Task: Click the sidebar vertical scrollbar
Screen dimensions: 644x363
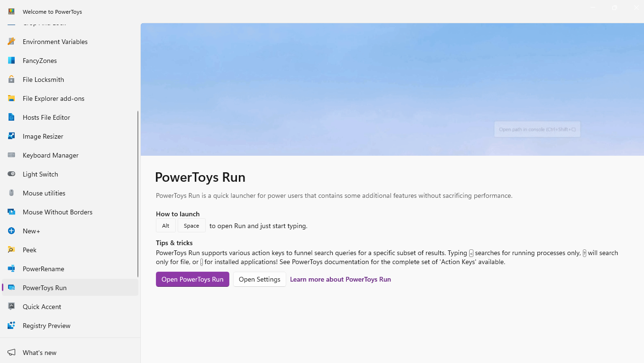Action: tap(138, 194)
